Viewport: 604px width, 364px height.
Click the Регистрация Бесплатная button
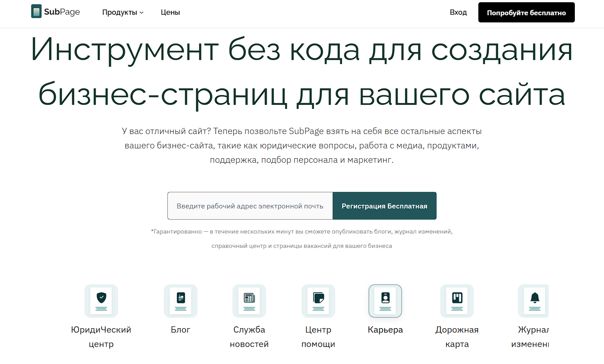pos(385,206)
